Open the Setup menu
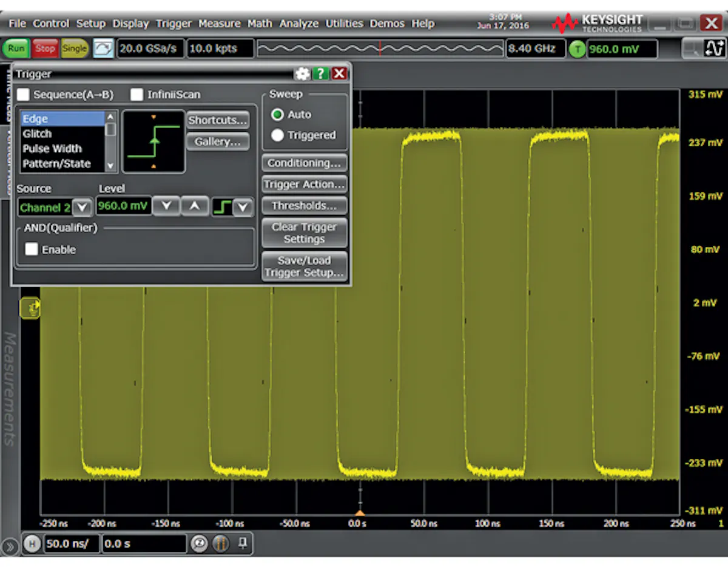 (91, 24)
